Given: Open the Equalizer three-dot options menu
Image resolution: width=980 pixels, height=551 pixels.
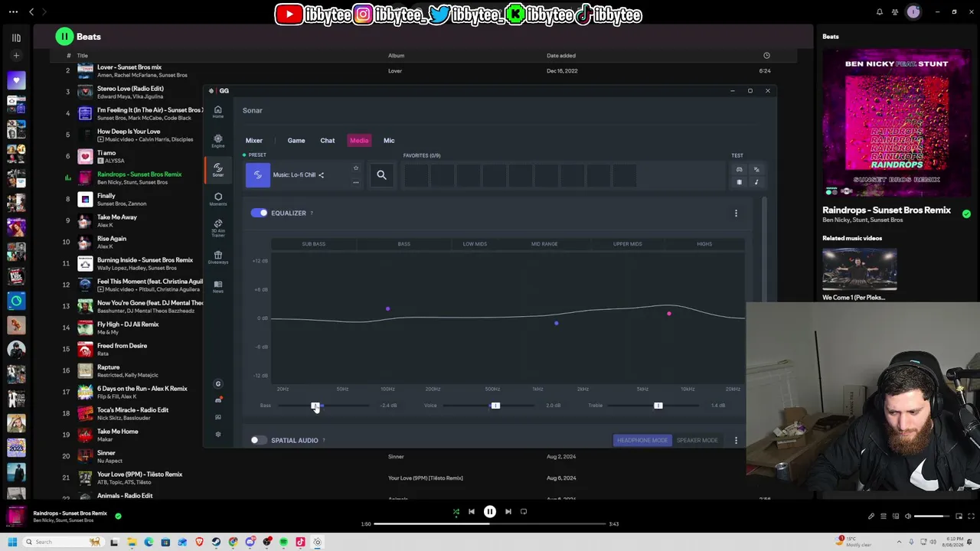Looking at the screenshot, I should [x=736, y=214].
